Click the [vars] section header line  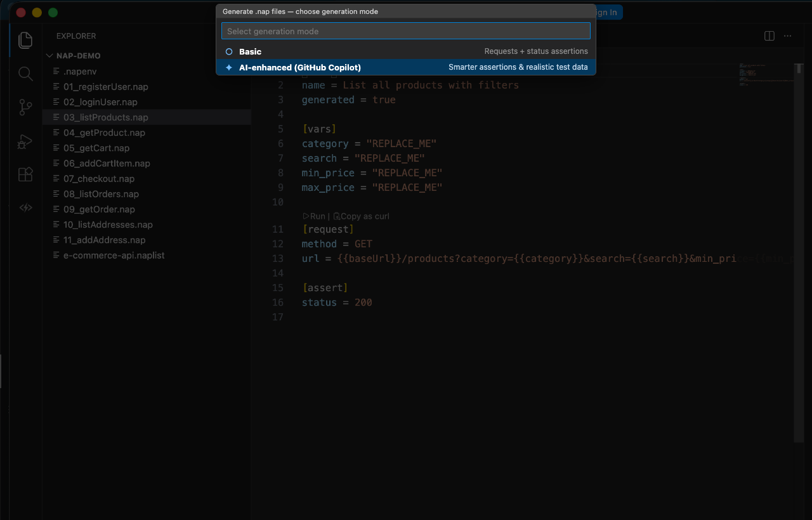319,129
